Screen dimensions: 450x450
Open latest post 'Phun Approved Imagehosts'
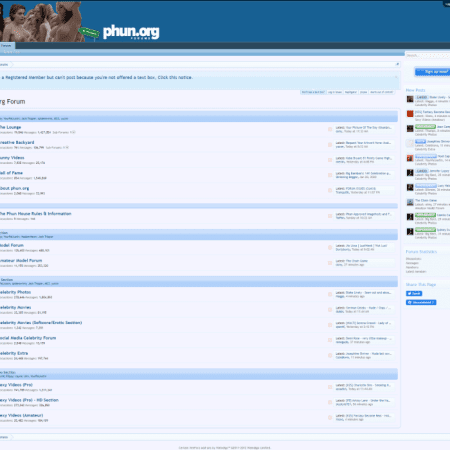[368, 214]
